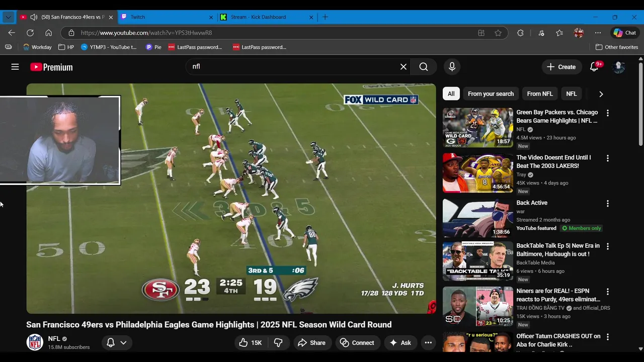Open the HP bookmarks folder
Screen dimensions: 644x362
tap(66, 47)
